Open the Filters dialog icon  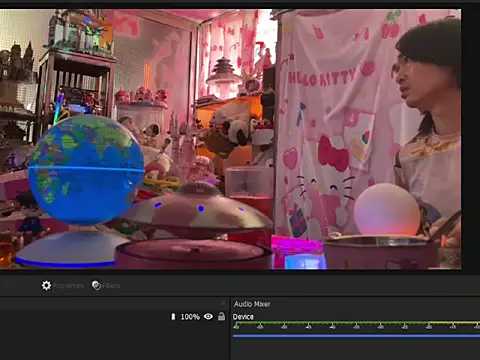[96, 285]
